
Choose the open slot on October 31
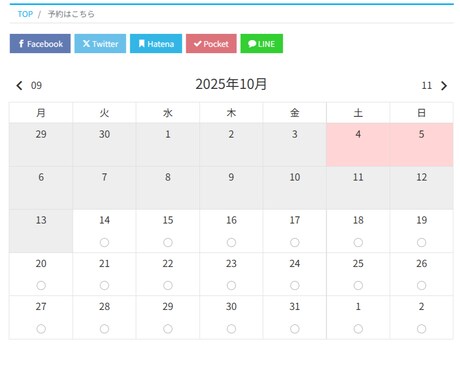coord(295,329)
